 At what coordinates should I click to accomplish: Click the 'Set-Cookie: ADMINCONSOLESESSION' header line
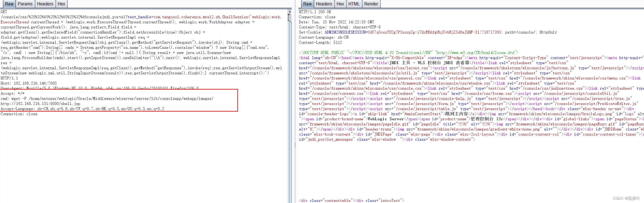tap(428, 32)
